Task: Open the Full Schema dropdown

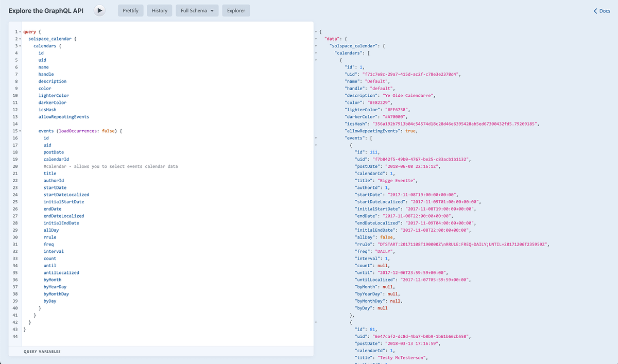Action: 197,10
